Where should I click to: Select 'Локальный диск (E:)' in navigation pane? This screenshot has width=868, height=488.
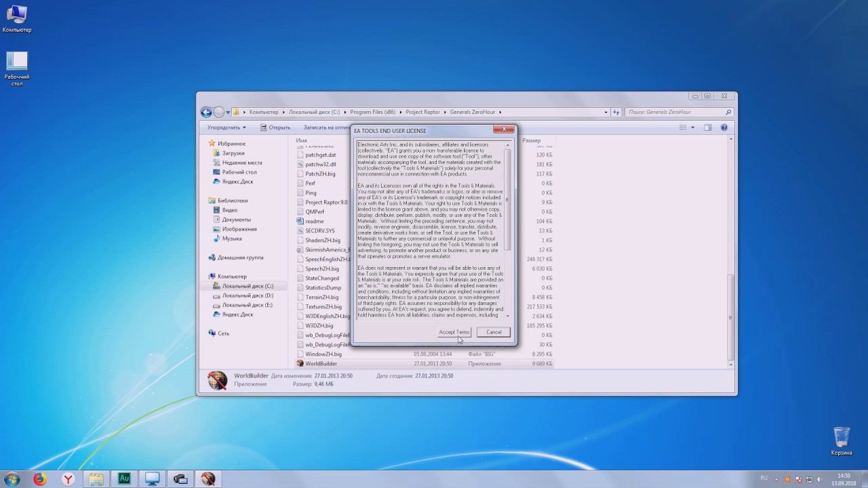tap(248, 305)
